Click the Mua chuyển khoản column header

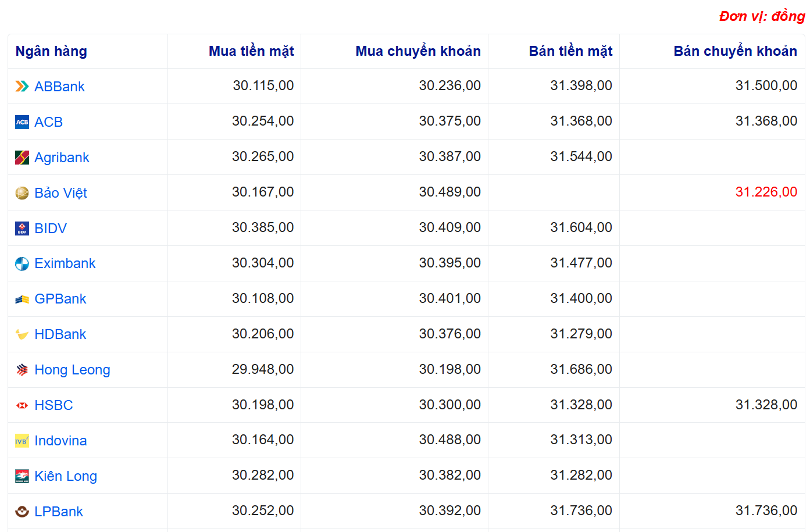coord(418,51)
